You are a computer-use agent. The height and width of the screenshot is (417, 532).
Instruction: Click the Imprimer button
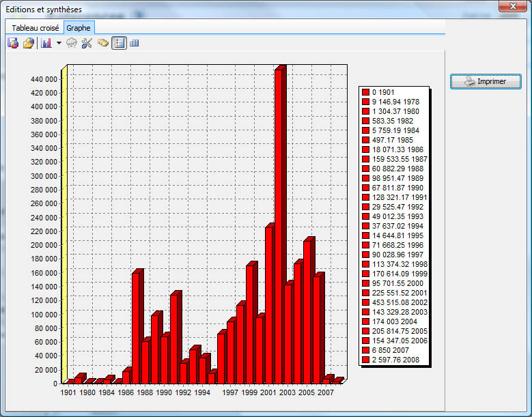click(x=486, y=81)
